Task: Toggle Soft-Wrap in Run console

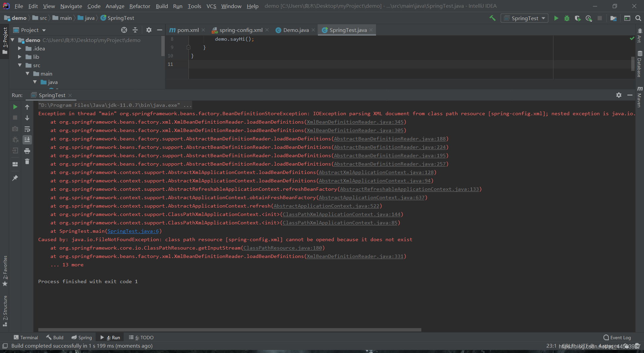Action: click(27, 129)
